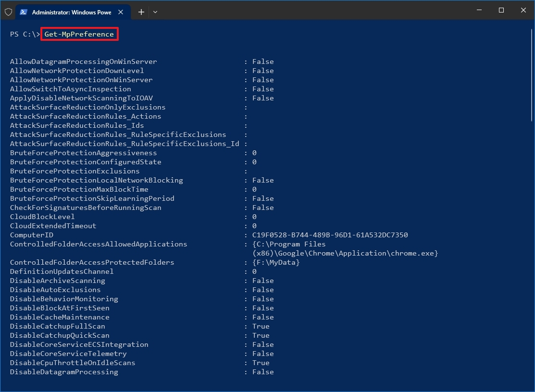Screen dimensions: 535x392
Task: Click True value of DisableCatchupFullScan
Action: click(261, 326)
